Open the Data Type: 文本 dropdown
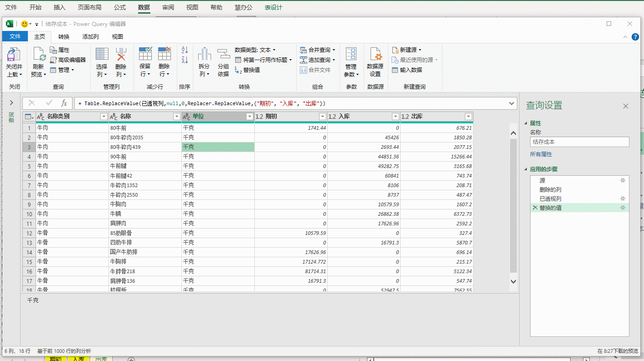Image resolution: width=644 pixels, height=361 pixels. pyautogui.click(x=255, y=50)
